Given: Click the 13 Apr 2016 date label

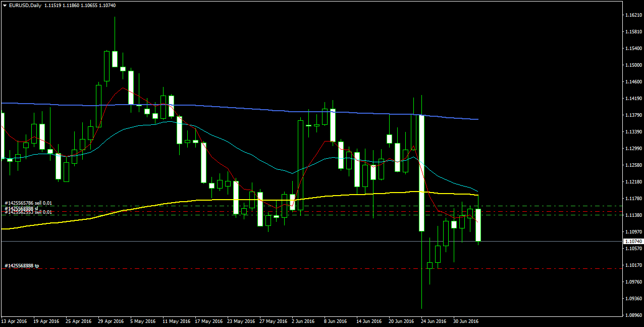Looking at the screenshot, I should [x=14, y=321].
